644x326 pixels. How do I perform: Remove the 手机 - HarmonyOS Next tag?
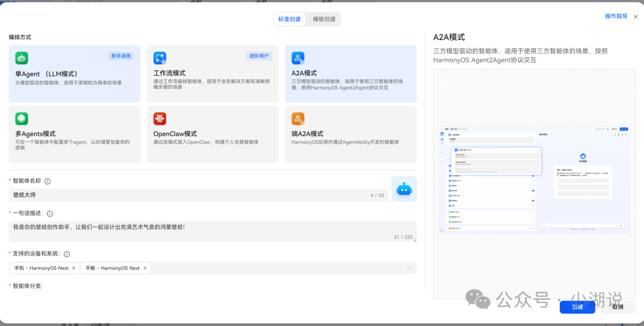click(73, 268)
